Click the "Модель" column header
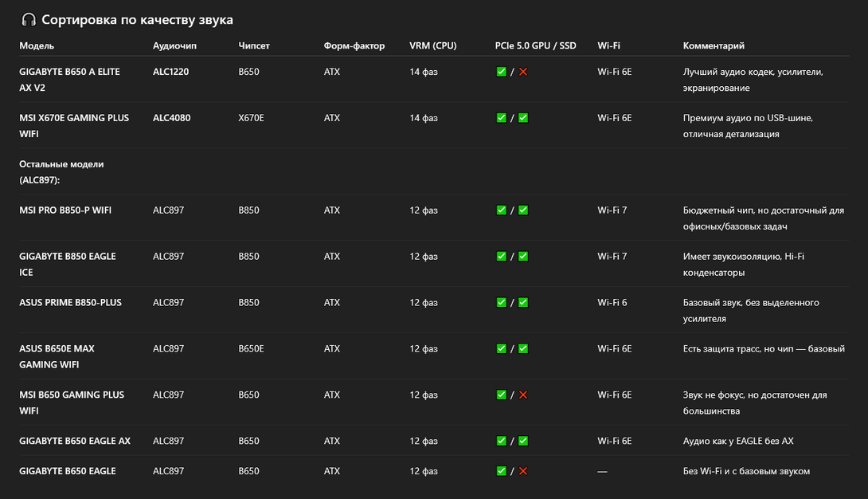Screen dimensions: 868x499 coord(37,45)
